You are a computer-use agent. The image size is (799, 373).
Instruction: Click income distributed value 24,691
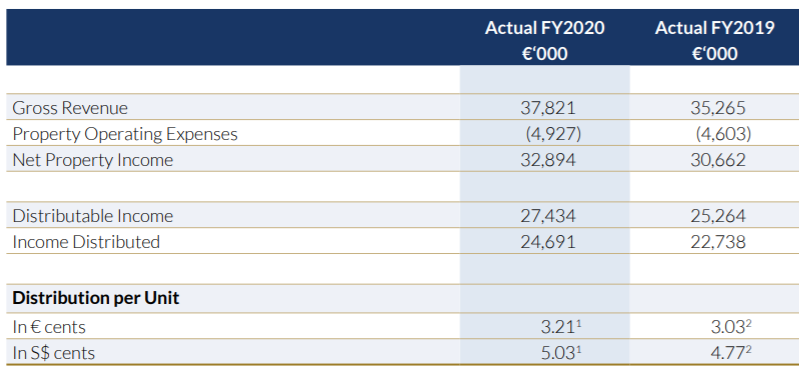click(548, 242)
